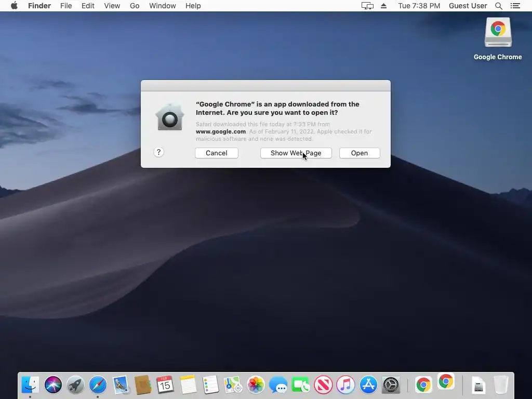Open the Edit menu
Screen dimensions: 532x399
(88, 6)
